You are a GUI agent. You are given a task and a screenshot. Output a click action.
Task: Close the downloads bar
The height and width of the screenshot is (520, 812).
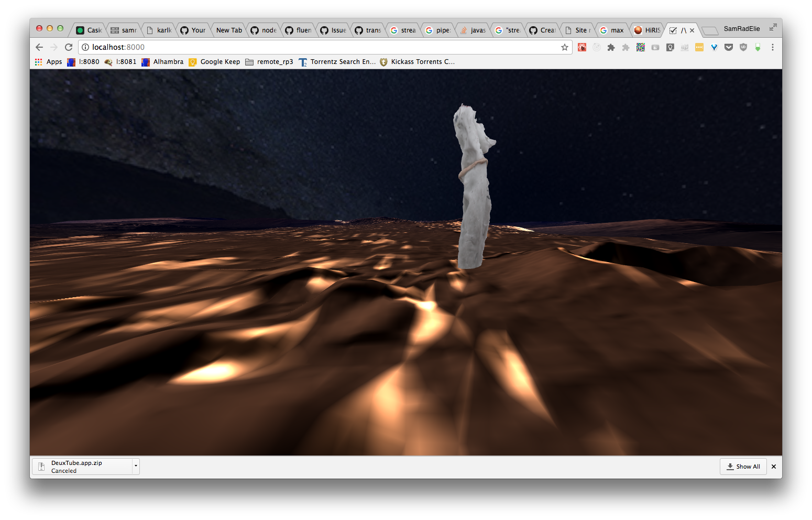pyautogui.click(x=774, y=467)
